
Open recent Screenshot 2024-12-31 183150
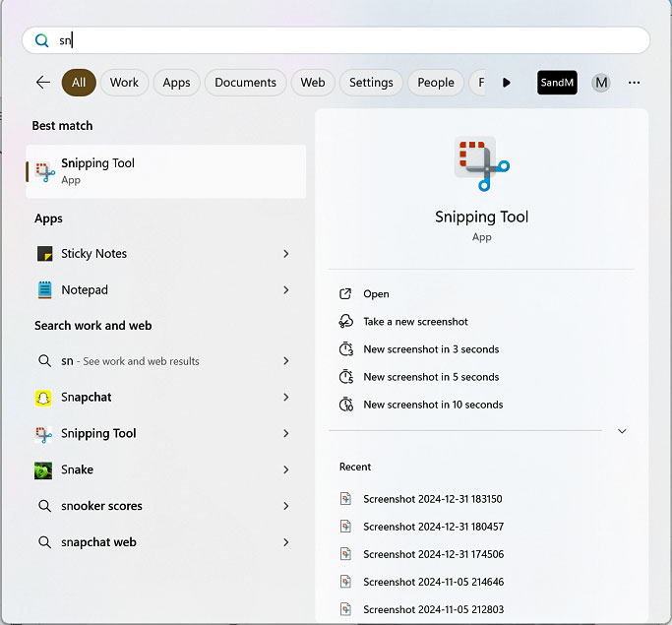[x=433, y=499]
